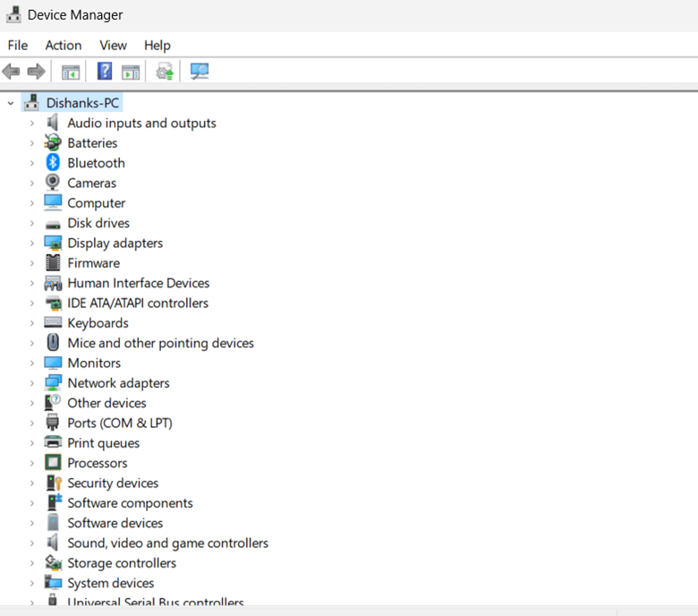Viewport: 698px width, 616px height.
Task: Click the Dishanks-PC computer icon
Action: click(31, 103)
